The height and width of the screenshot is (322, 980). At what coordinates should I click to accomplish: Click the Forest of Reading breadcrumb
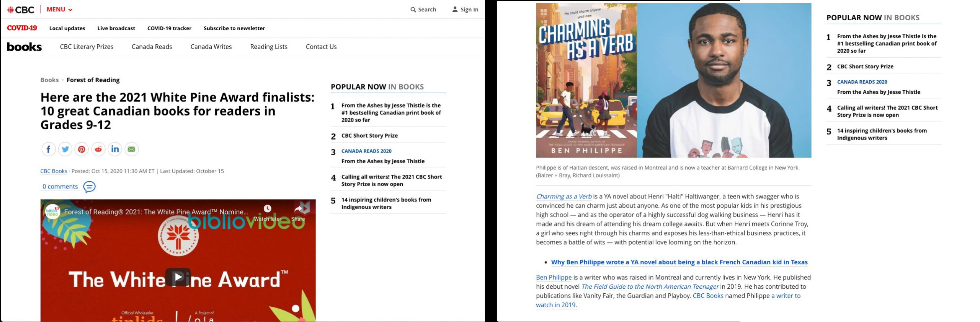(x=93, y=80)
